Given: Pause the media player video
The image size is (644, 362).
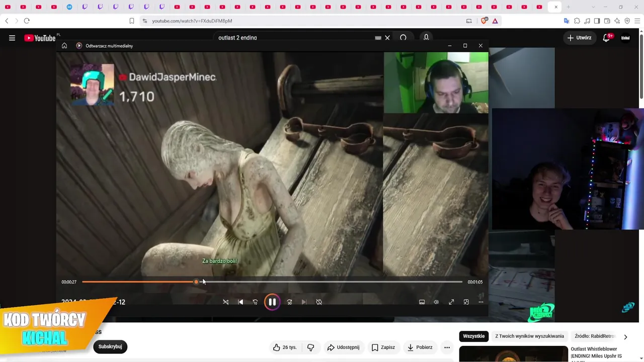Looking at the screenshot, I should pos(272,302).
